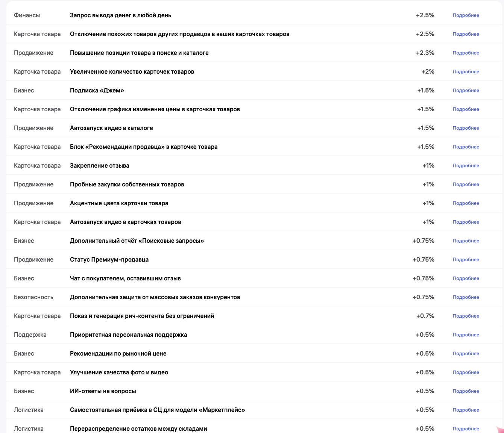This screenshot has width=504, height=433.
Task: View details link for Закрепление отзыва
Action: (466, 166)
